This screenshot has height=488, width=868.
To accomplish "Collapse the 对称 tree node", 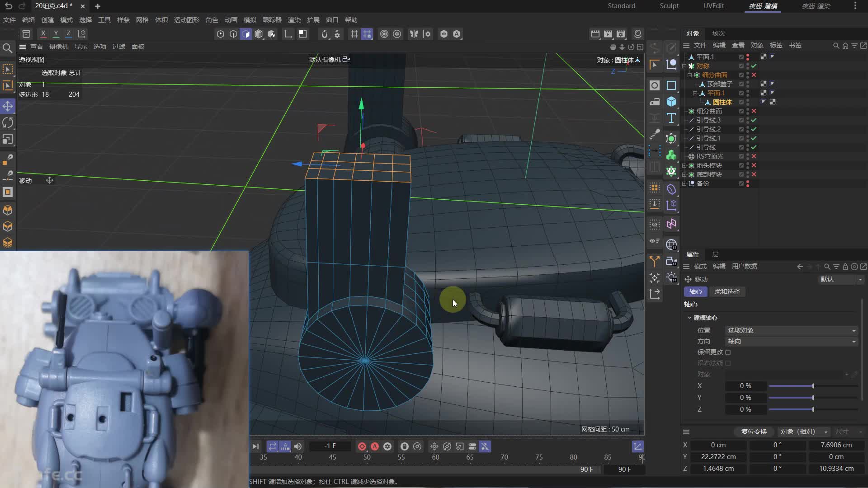I will point(684,66).
